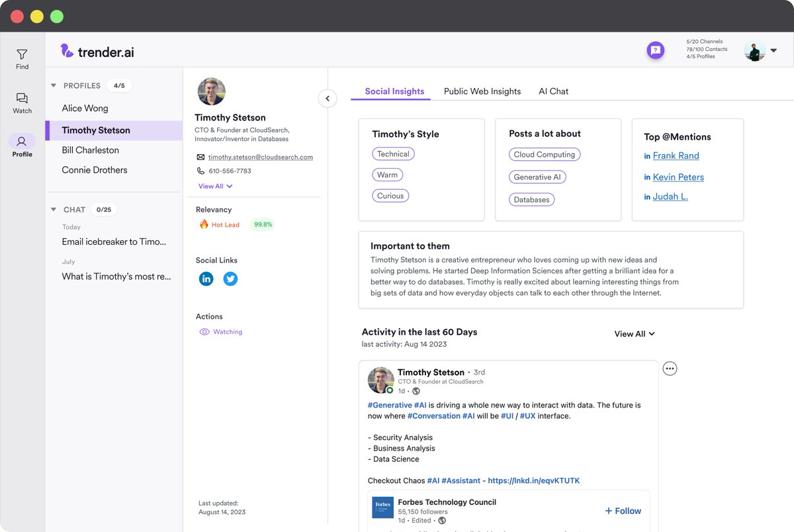Open chat What is Timothy's most re...
794x532 pixels.
click(x=116, y=276)
